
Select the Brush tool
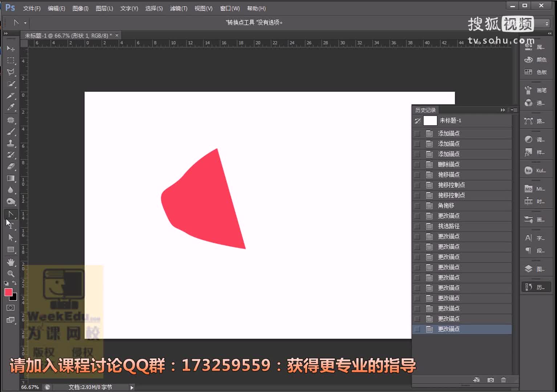pyautogui.click(x=11, y=131)
